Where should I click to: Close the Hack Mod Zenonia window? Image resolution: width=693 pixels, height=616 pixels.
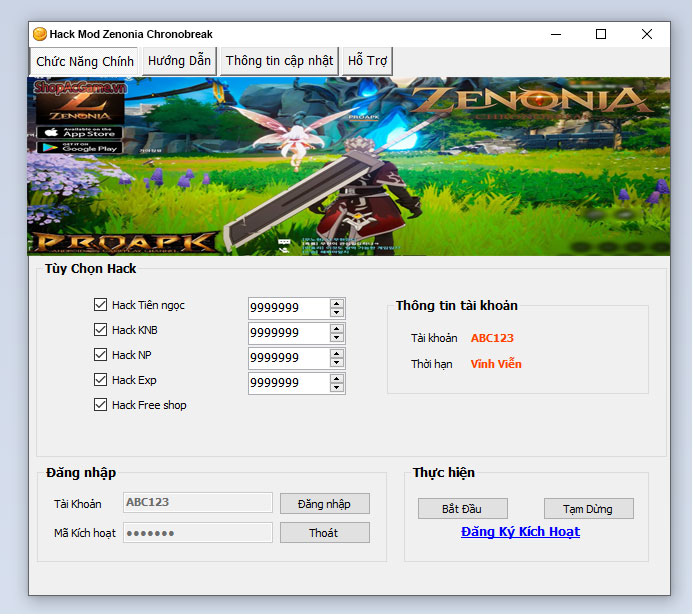tap(647, 34)
